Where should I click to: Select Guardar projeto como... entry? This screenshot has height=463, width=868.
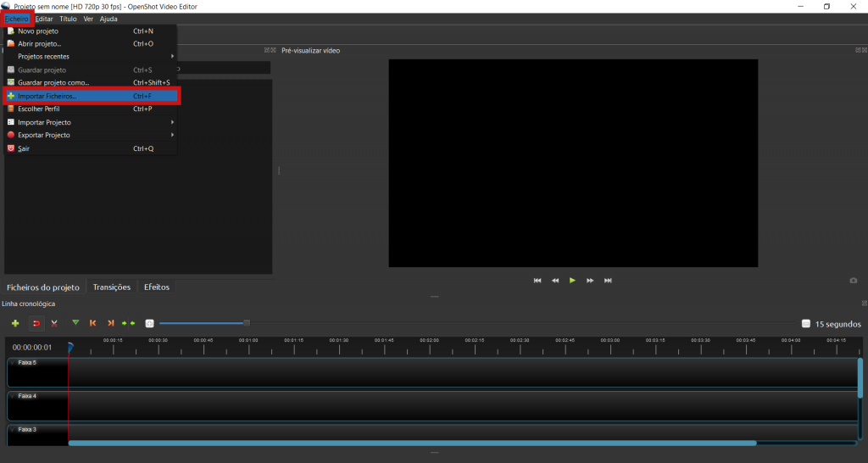(x=90, y=82)
